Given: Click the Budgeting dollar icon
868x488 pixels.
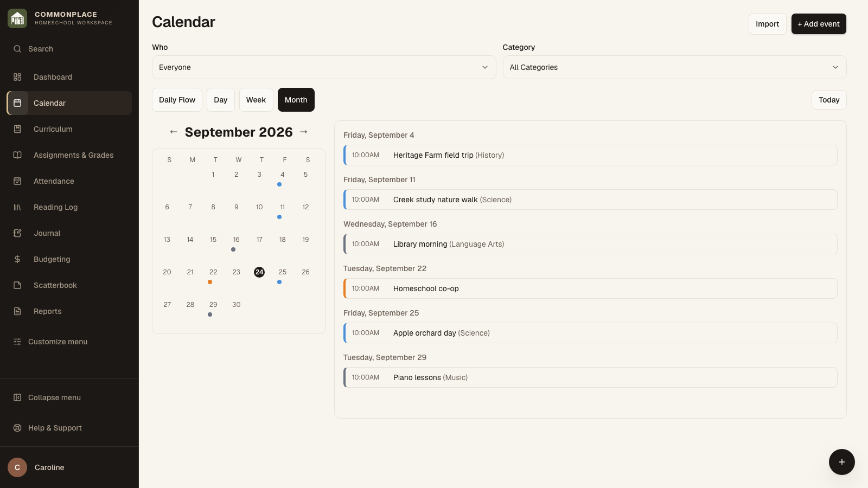Looking at the screenshot, I should (x=17, y=259).
